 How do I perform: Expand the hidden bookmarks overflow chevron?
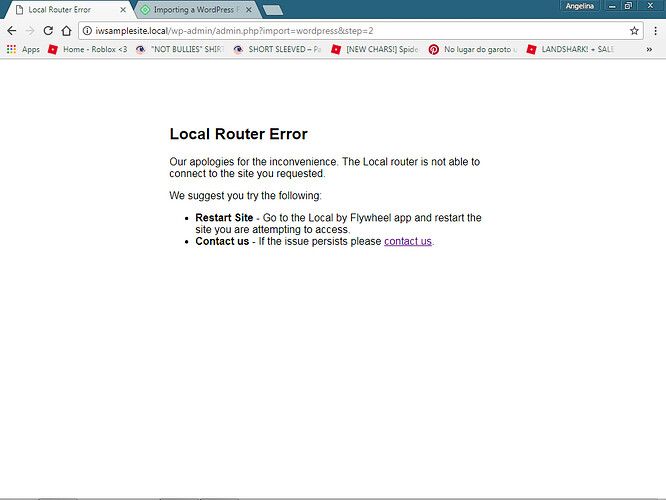649,49
